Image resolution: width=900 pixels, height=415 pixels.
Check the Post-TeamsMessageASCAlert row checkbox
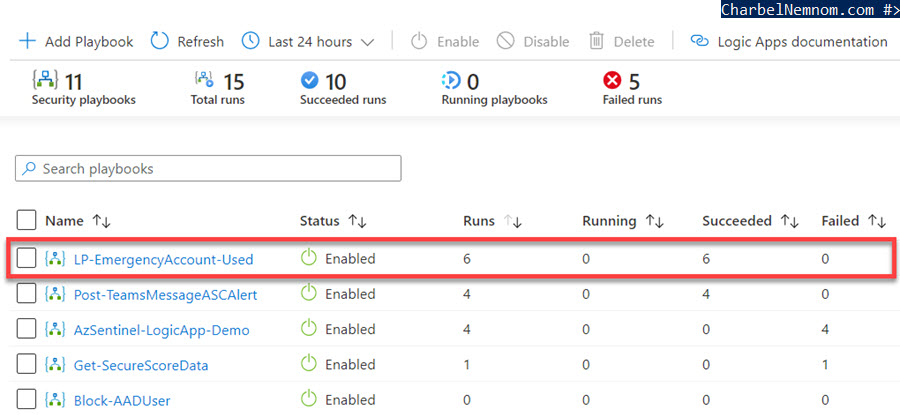26,294
